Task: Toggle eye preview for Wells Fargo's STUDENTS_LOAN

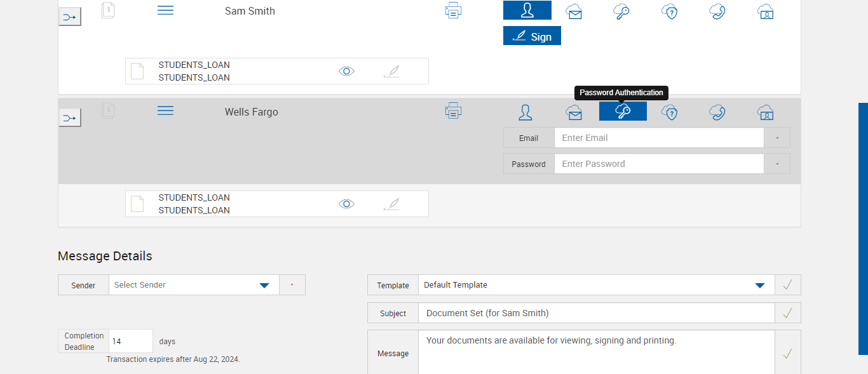Action: [x=346, y=204]
